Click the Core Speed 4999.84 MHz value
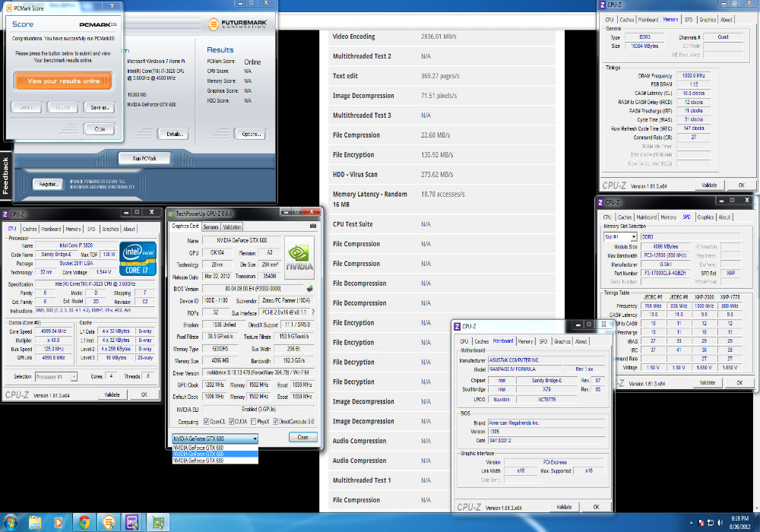 click(x=54, y=331)
